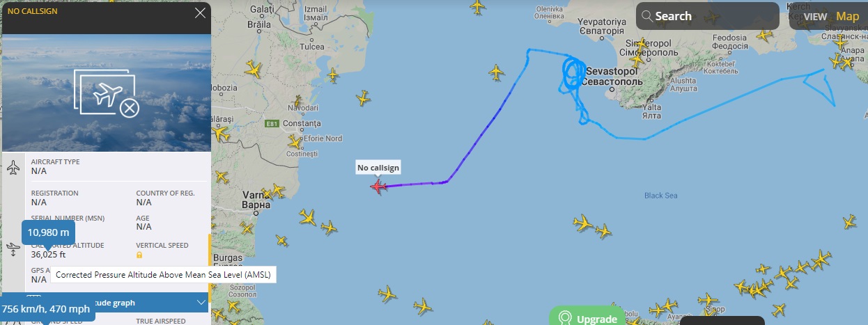Switch to the Map view
Image resolution: width=868 pixels, height=325 pixels.
click(848, 16)
